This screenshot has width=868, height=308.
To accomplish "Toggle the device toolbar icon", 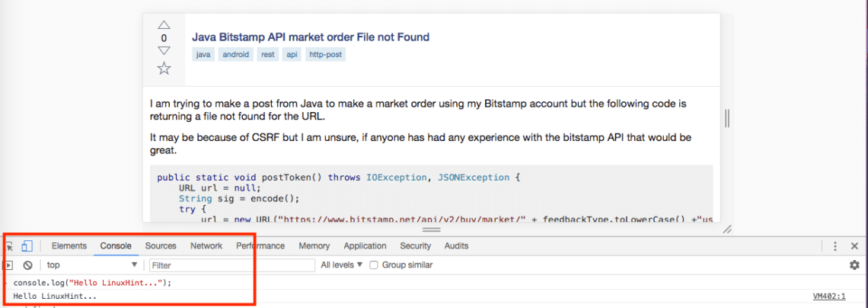I will pyautogui.click(x=27, y=246).
